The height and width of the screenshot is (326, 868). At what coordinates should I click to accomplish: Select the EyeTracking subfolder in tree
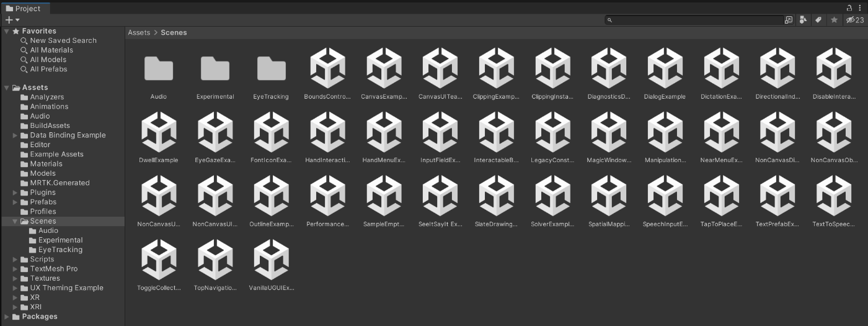60,250
